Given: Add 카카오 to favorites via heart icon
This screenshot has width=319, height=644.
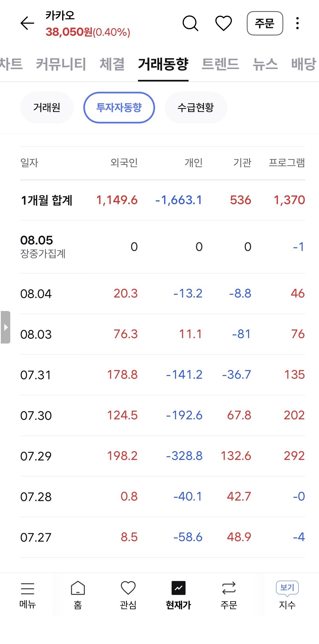Looking at the screenshot, I should pos(223,23).
